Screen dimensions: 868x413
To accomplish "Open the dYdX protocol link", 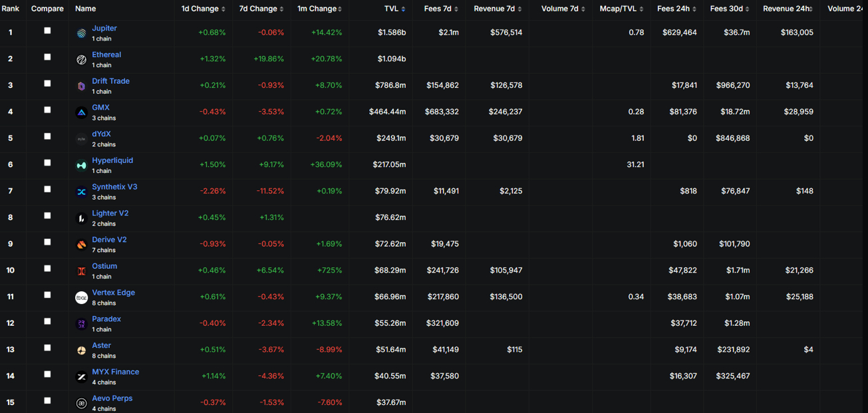I will click(102, 134).
